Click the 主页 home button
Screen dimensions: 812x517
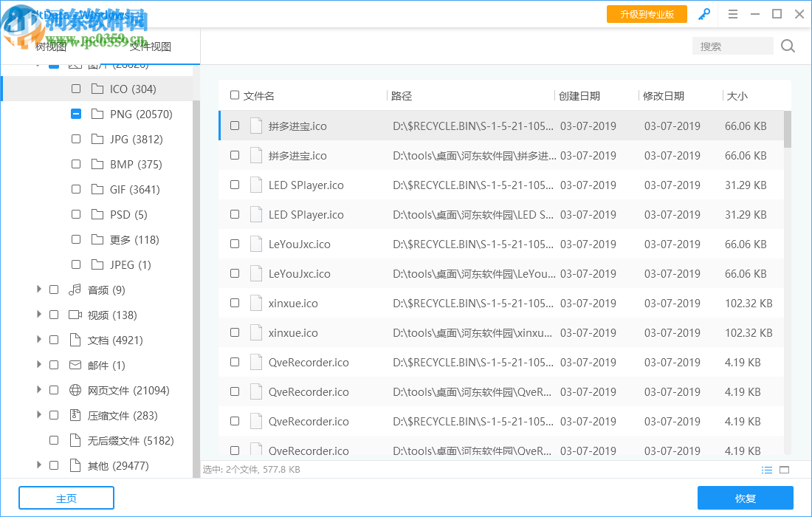click(x=66, y=498)
